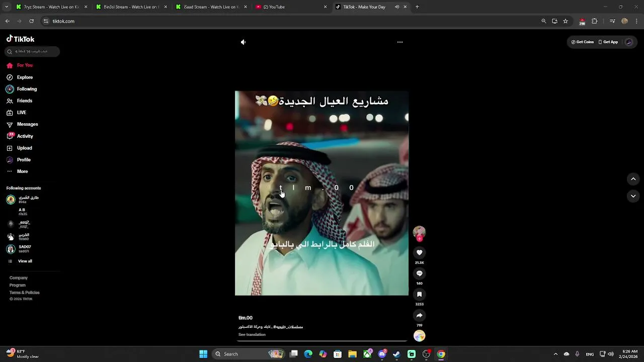
Task: Open the volume control in system tray
Action: 611,354
